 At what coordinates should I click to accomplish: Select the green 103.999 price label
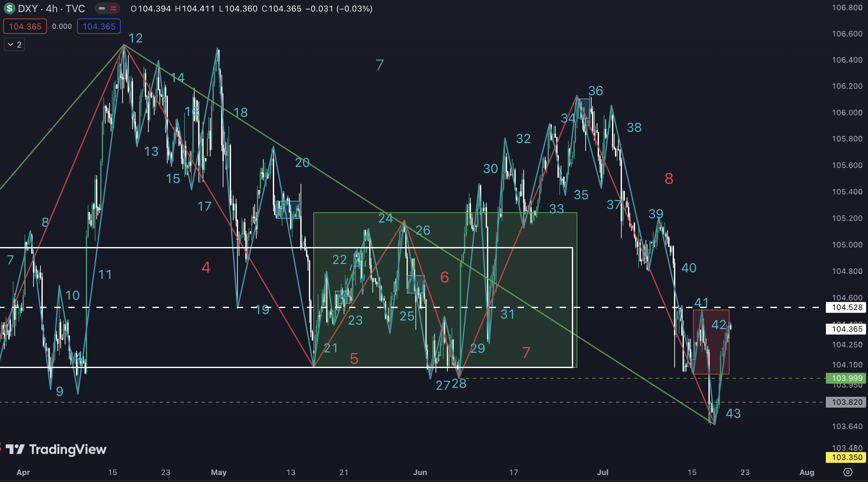[x=846, y=378]
